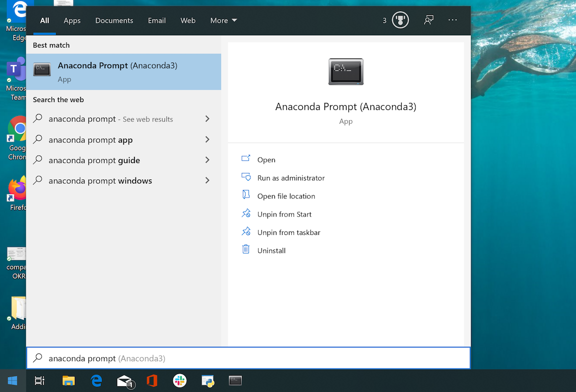Click the Unpin from taskbar pin icon

tap(246, 231)
